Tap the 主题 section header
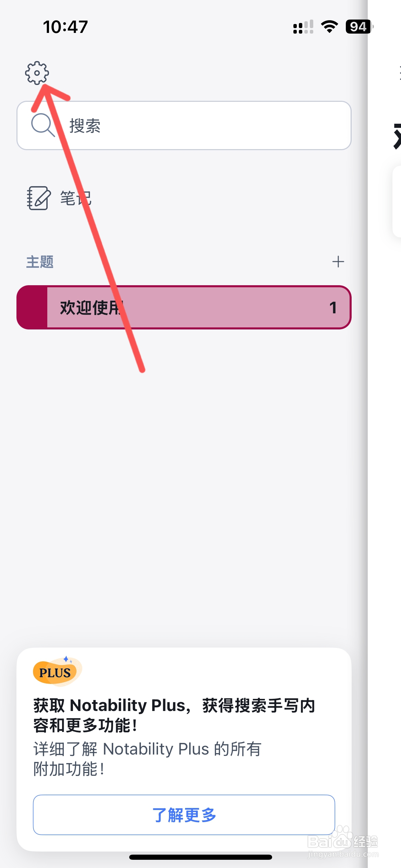The height and width of the screenshot is (868, 401). coord(40,262)
